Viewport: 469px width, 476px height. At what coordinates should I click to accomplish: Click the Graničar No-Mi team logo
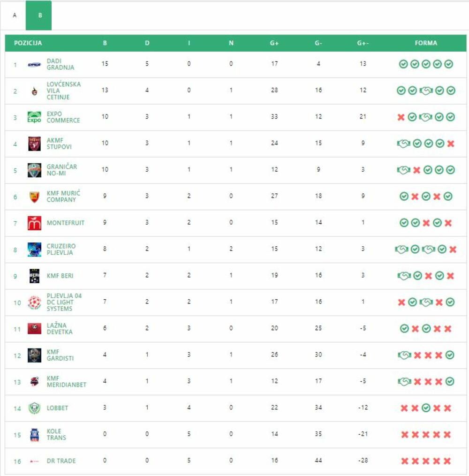[34, 170]
